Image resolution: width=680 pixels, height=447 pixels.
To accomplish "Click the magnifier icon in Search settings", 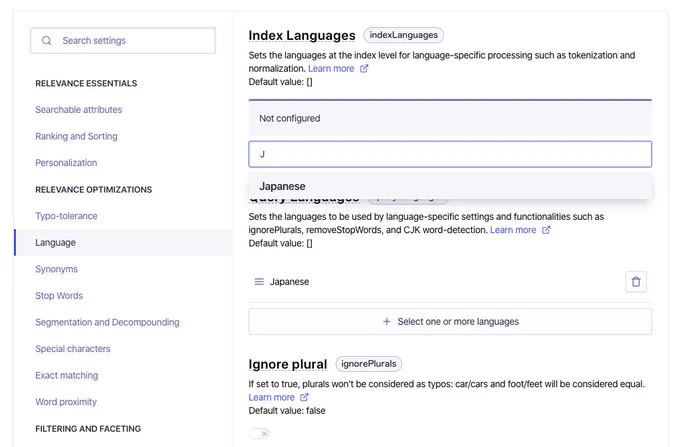I will [46, 41].
